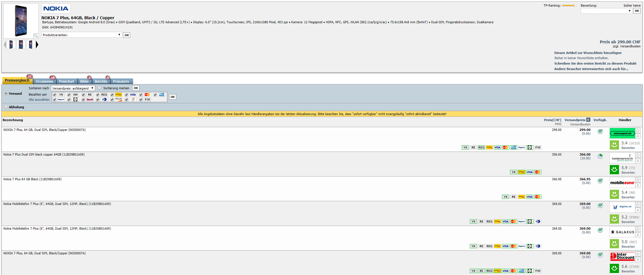Open the Produktvarianten dropdown
Viewport: 644px width, 275px height.
click(82, 35)
